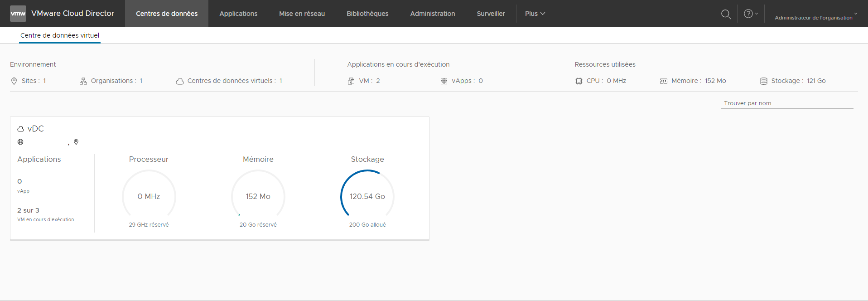
Task: Click the Sites location pin icon
Action: point(14,81)
